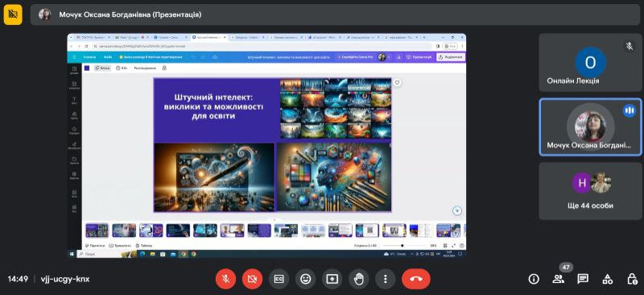Leave call with red hang-up button
644x295 pixels.
[x=416, y=279]
